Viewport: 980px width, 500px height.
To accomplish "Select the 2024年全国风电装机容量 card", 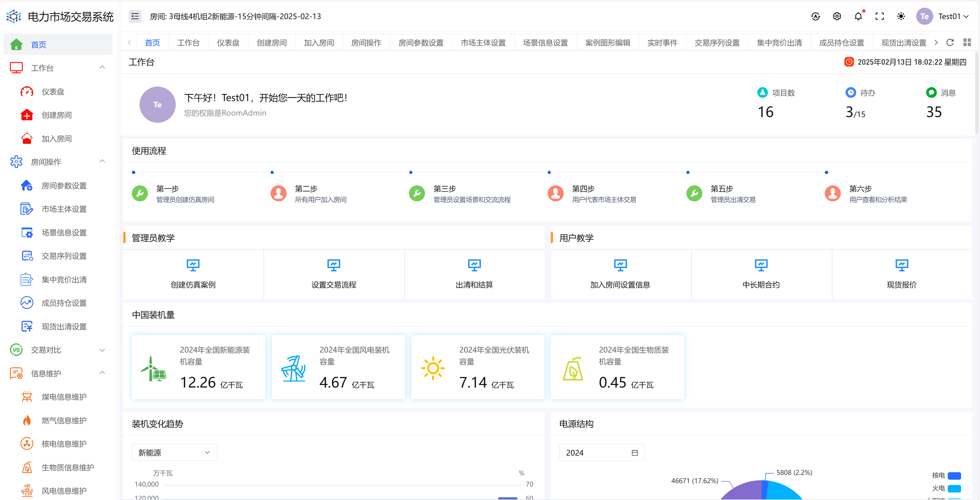I will (x=338, y=367).
